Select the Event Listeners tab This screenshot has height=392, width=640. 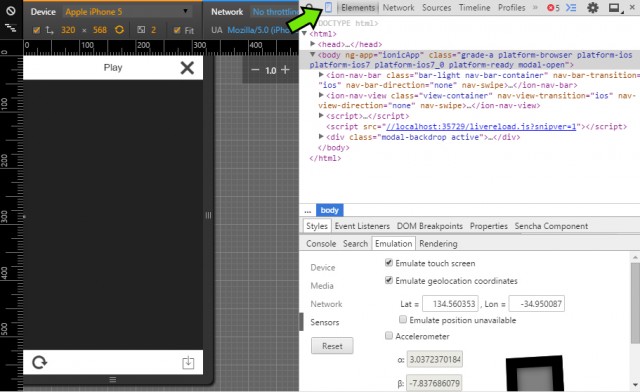pos(362,226)
